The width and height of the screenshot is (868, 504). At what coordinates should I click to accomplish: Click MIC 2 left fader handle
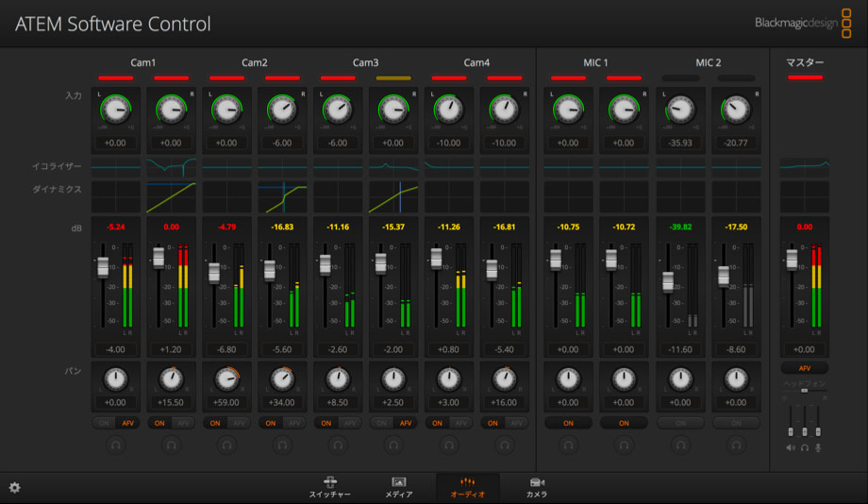668,281
